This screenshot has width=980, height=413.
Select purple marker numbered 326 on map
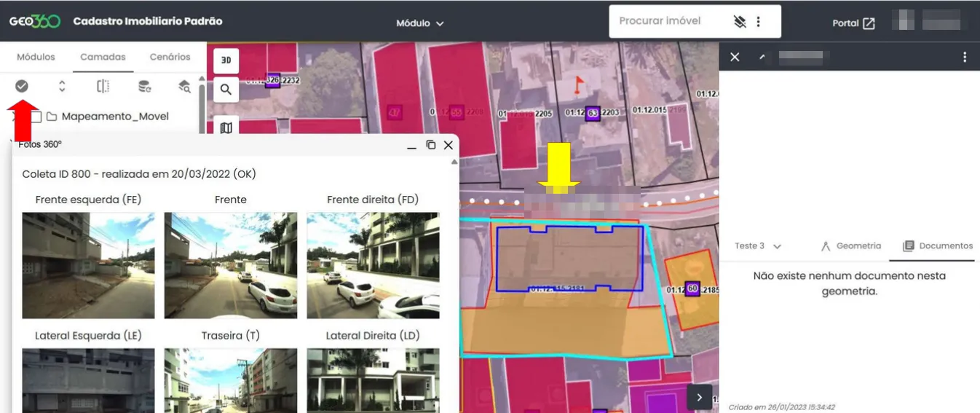pyautogui.click(x=273, y=80)
